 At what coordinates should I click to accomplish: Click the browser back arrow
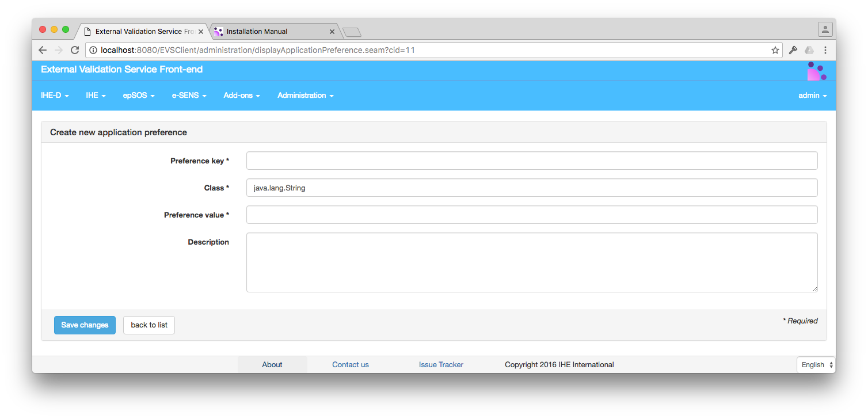pyautogui.click(x=43, y=50)
